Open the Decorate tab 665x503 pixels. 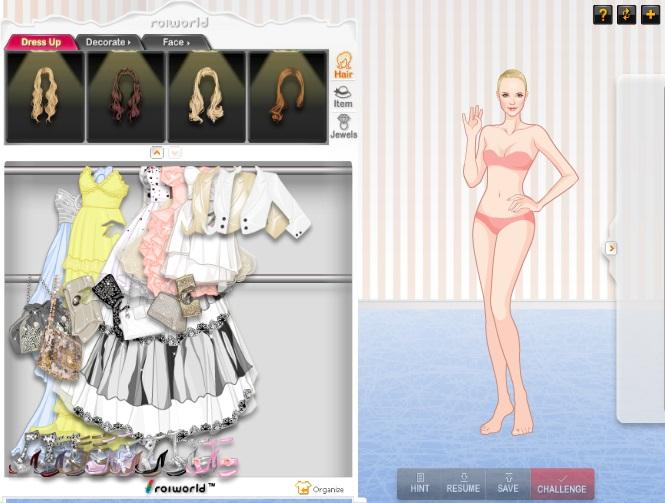click(x=107, y=42)
